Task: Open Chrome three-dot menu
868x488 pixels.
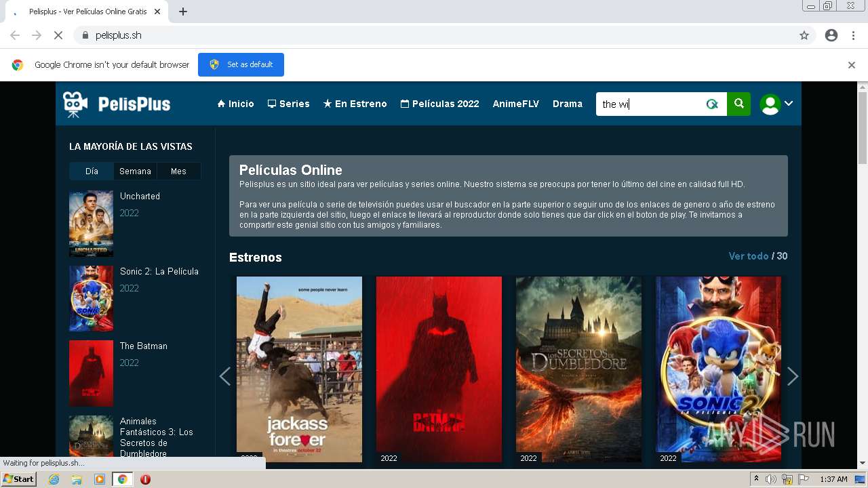Action: point(853,35)
